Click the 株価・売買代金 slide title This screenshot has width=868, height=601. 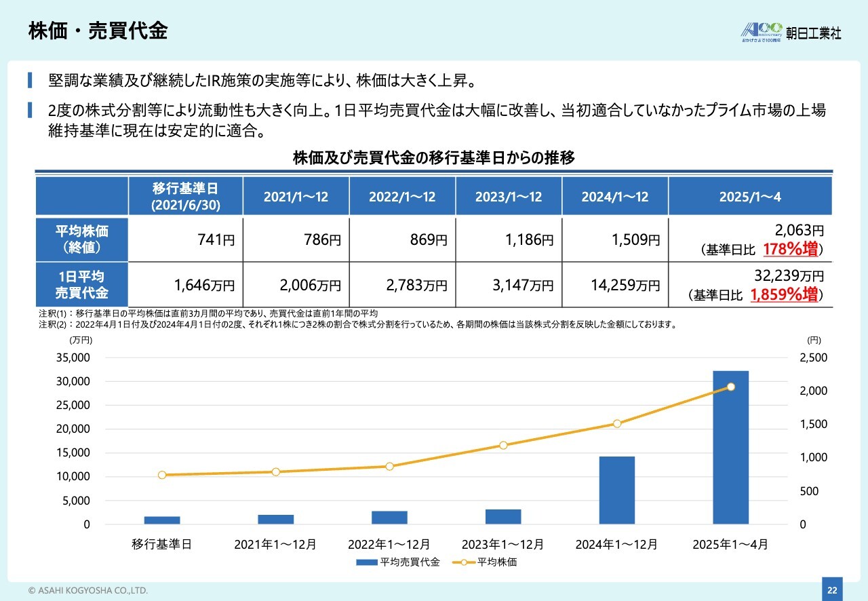98,31
